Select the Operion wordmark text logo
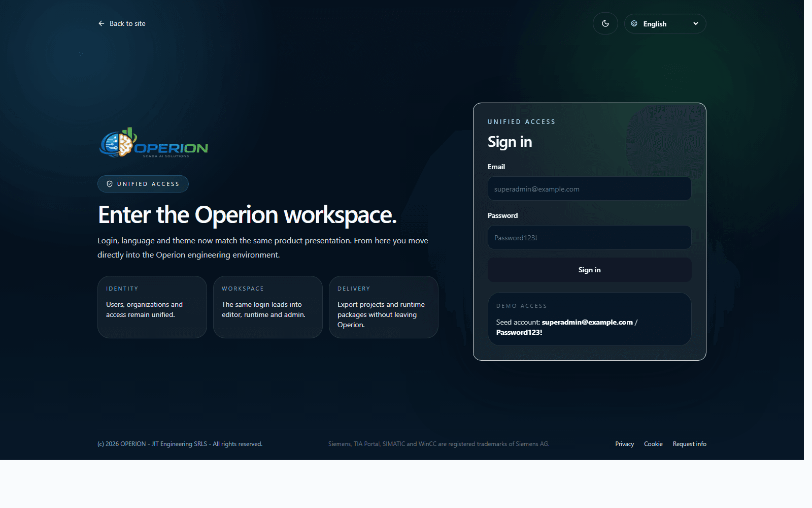Image resolution: width=812 pixels, height=508 pixels. point(172,148)
